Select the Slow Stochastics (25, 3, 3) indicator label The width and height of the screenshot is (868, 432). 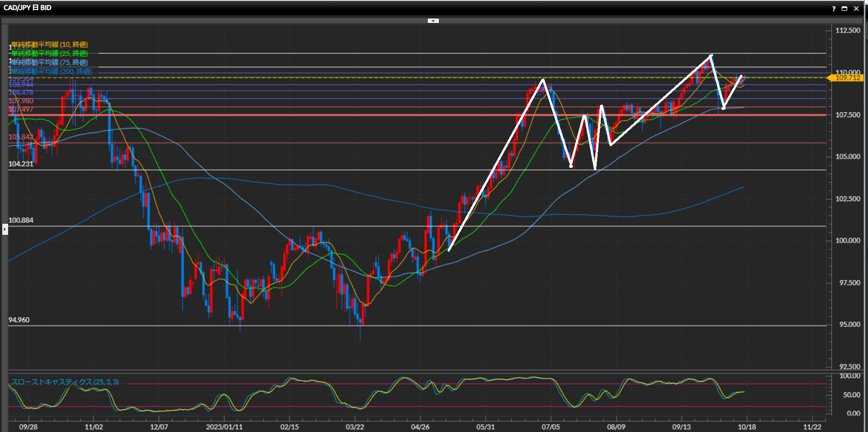(65, 382)
